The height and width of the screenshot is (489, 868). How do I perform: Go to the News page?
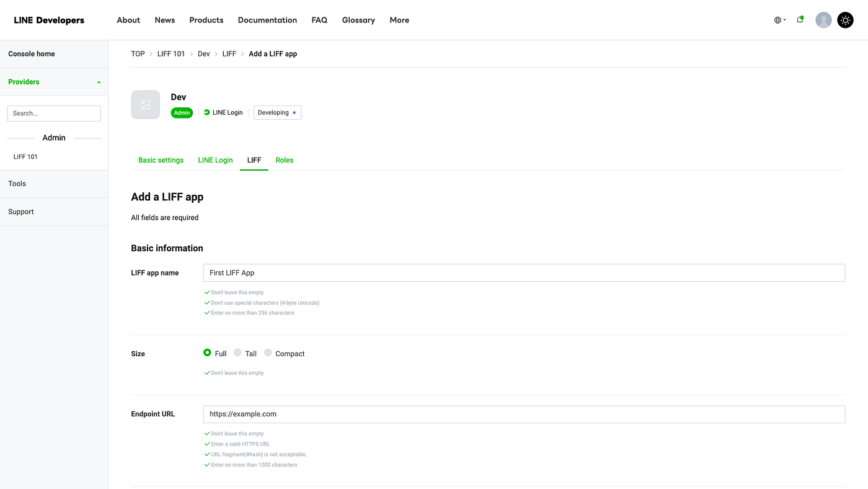point(165,20)
